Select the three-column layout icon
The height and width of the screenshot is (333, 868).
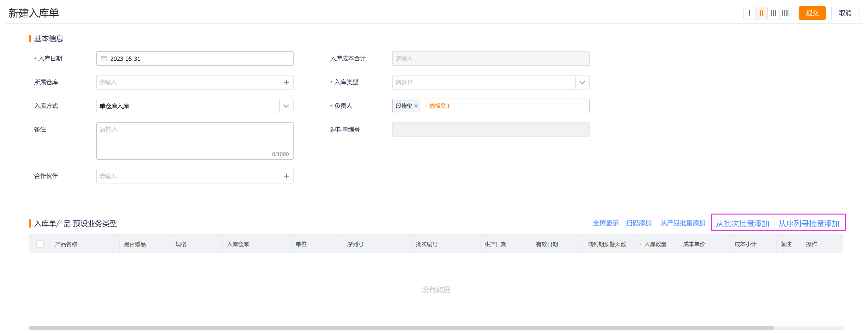[x=773, y=13]
